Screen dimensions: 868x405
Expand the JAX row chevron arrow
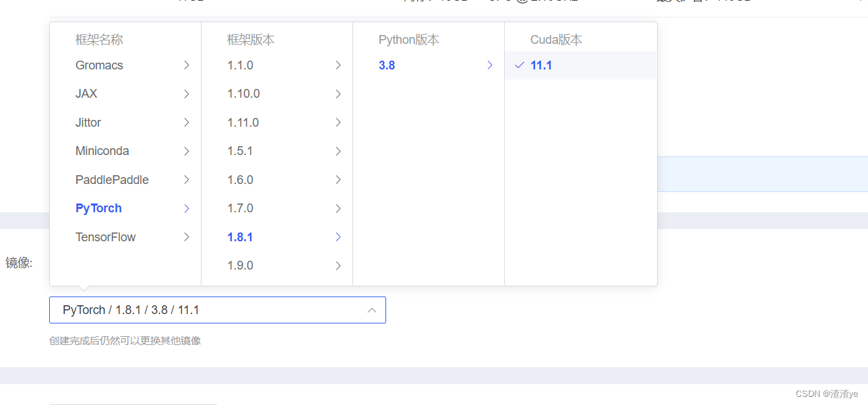[x=187, y=94]
